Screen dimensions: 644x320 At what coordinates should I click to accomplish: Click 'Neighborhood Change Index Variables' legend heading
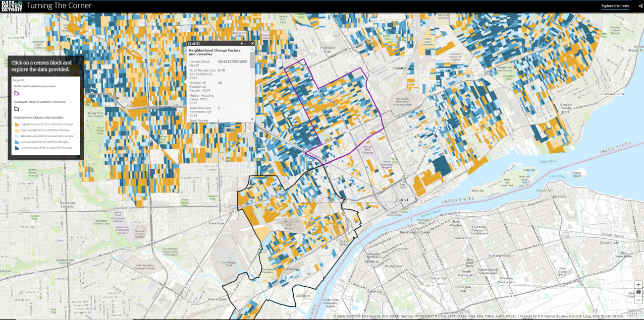click(38, 117)
